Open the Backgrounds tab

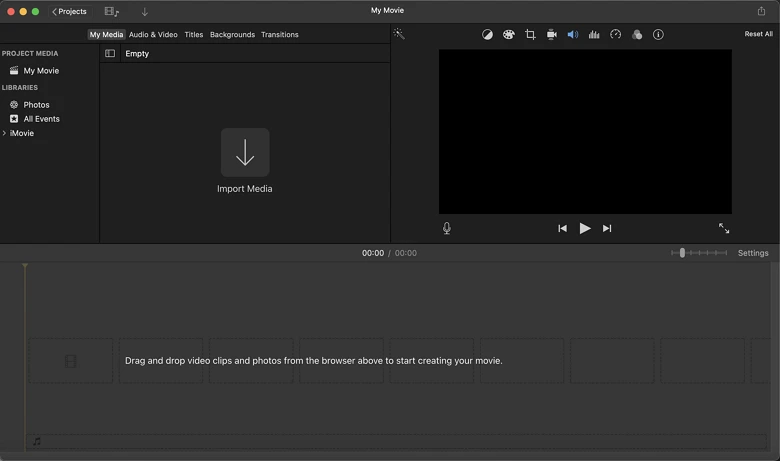coord(232,34)
